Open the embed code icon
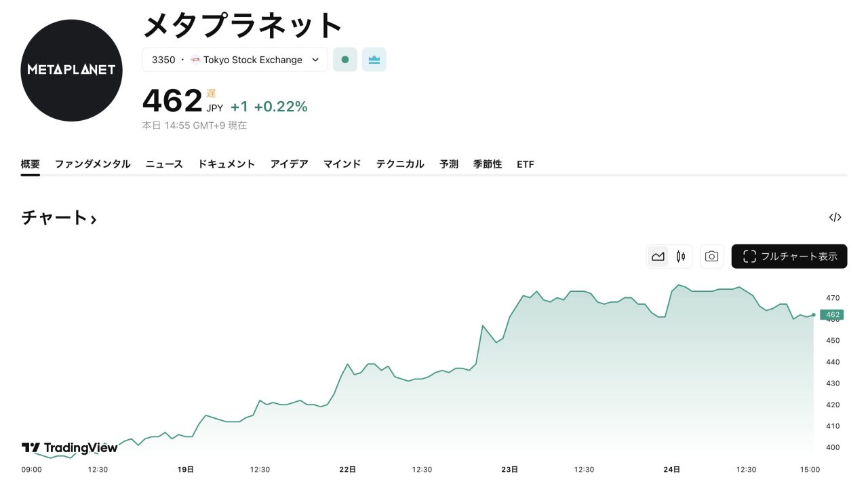The height and width of the screenshot is (486, 868). (835, 217)
